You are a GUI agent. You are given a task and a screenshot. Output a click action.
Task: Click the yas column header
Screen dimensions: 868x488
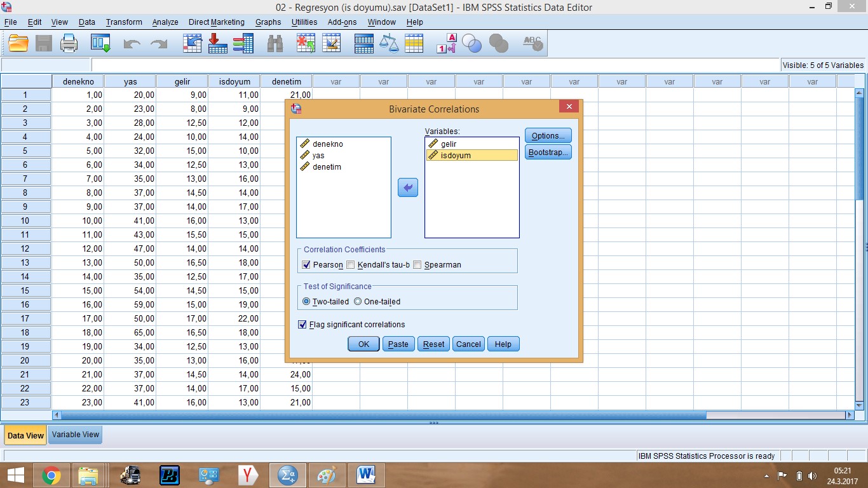click(x=130, y=81)
